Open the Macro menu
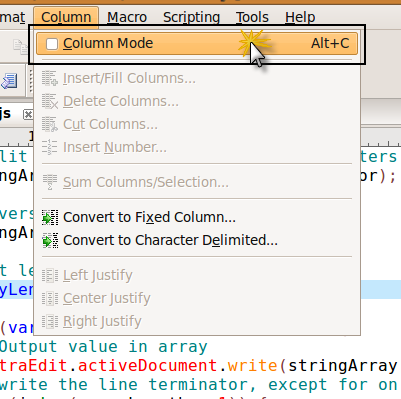Image resolution: width=401 pixels, height=399 pixels. [x=127, y=17]
